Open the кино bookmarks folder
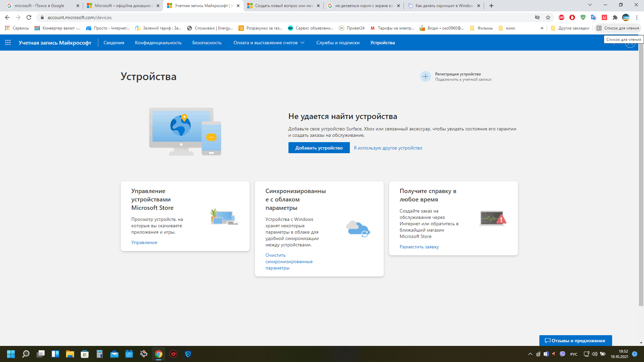644x362 pixels. [507, 28]
